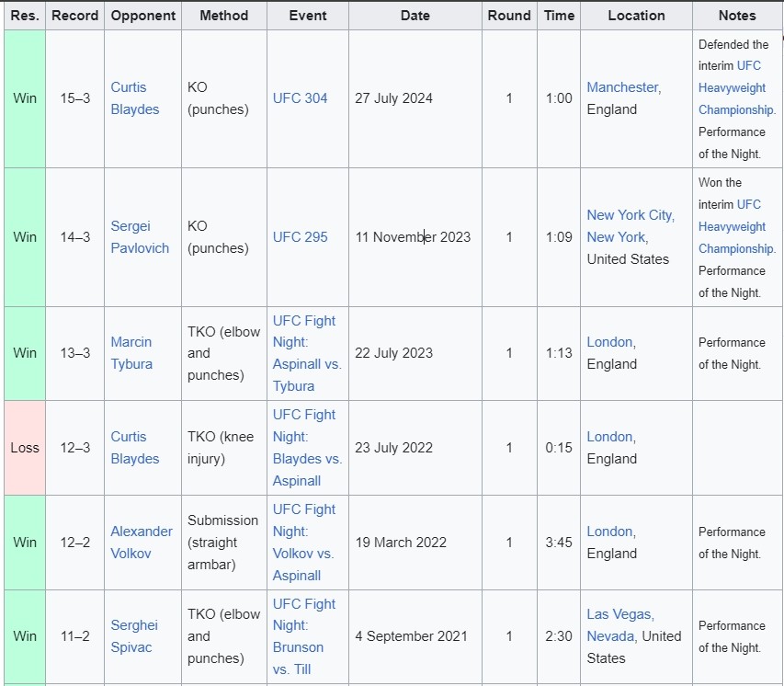Image resolution: width=784 pixels, height=686 pixels.
Task: Click the Location column header
Action: [637, 16]
